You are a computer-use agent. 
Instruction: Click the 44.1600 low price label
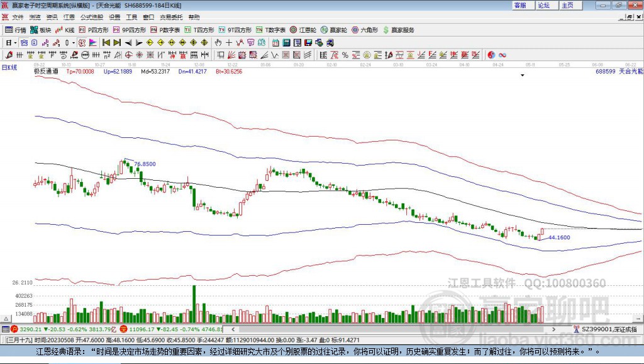[559, 237]
